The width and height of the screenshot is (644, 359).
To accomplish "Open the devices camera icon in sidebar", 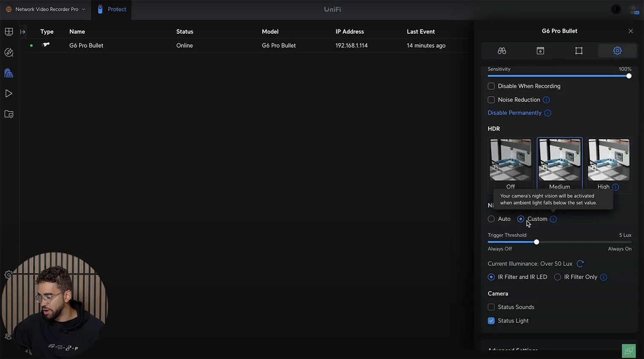I will click(x=9, y=73).
